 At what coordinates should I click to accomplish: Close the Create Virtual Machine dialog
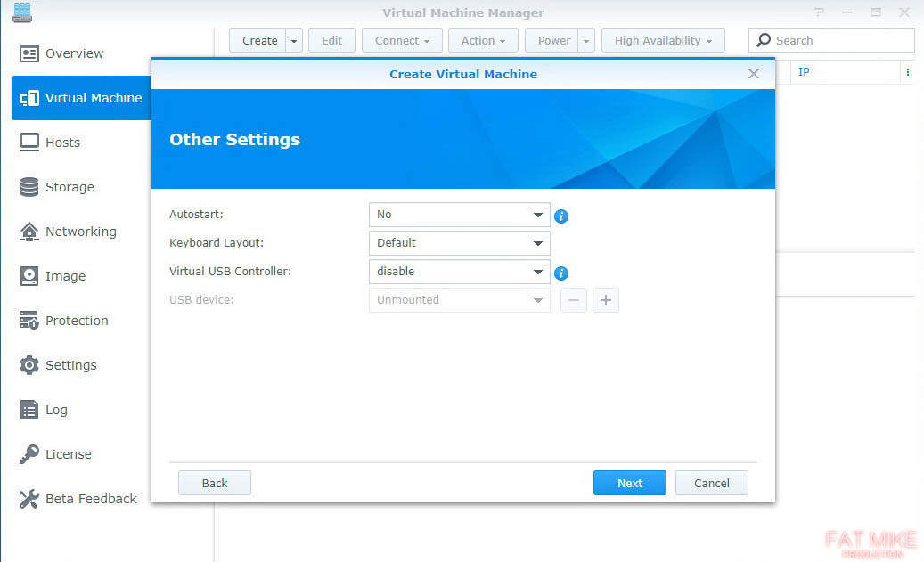coord(754,74)
